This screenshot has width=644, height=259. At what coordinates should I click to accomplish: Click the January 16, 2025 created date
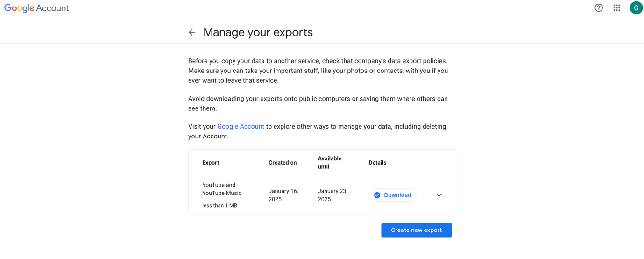283,195
